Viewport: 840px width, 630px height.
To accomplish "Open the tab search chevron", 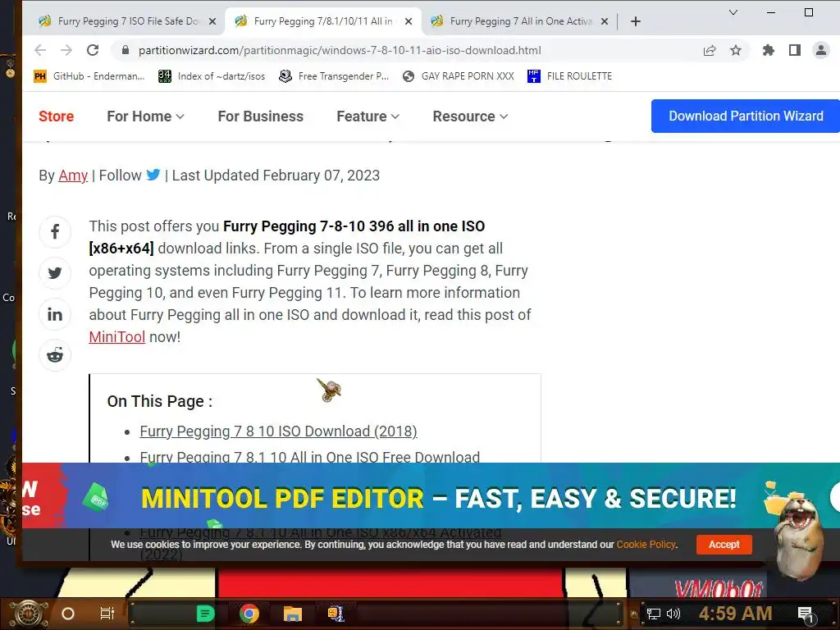I will 733,11.
